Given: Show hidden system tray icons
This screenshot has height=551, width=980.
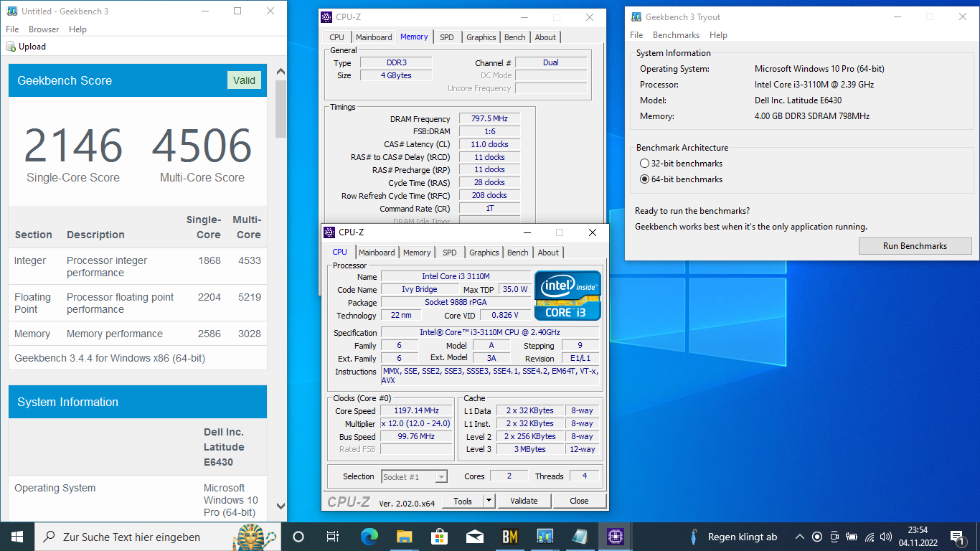Looking at the screenshot, I should tap(800, 537).
